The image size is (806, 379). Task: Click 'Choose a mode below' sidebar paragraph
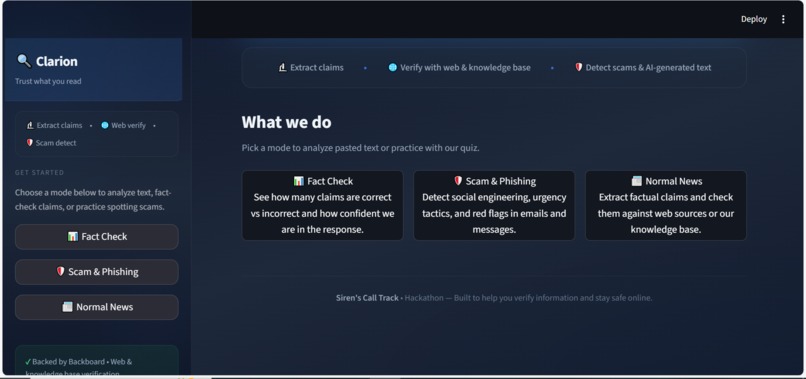93,200
